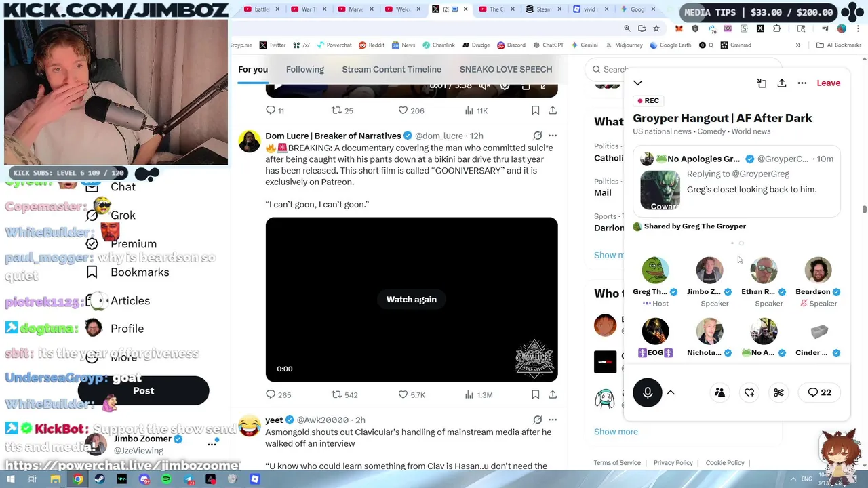Open Jimbo Zoomer account menu dots
The width and height of the screenshot is (868, 488).
coord(212,444)
